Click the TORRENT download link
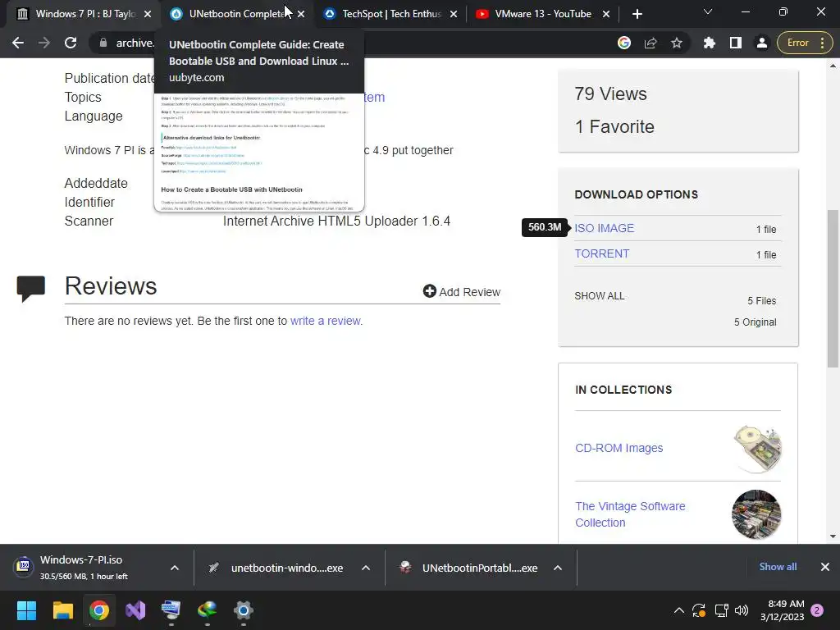Image resolution: width=840 pixels, height=630 pixels. (602, 253)
